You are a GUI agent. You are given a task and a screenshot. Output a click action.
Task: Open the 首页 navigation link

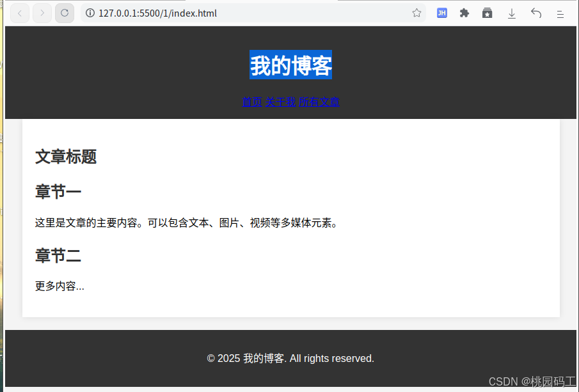pyautogui.click(x=252, y=102)
